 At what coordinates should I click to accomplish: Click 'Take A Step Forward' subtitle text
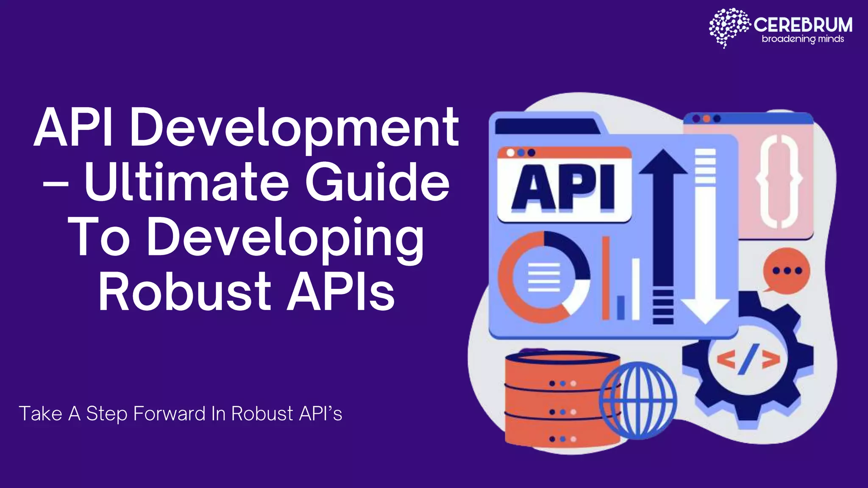(x=180, y=413)
